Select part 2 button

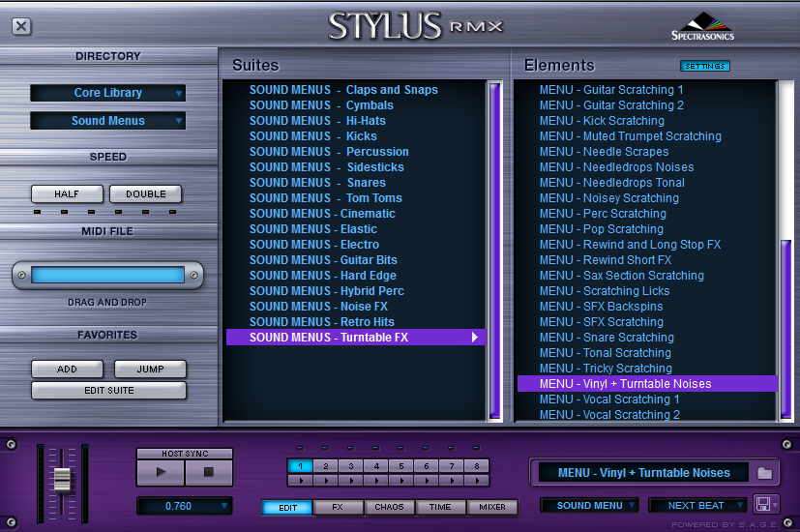pos(325,466)
